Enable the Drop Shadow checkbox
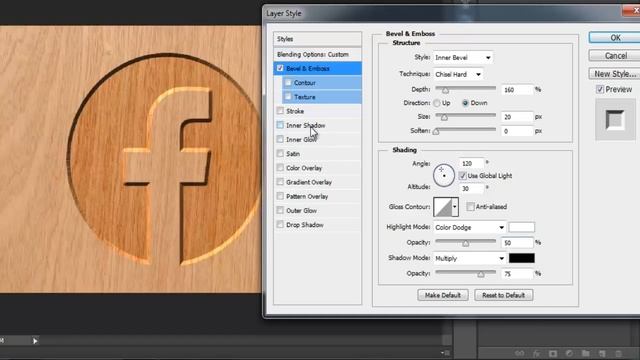The image size is (640, 360). (280, 224)
